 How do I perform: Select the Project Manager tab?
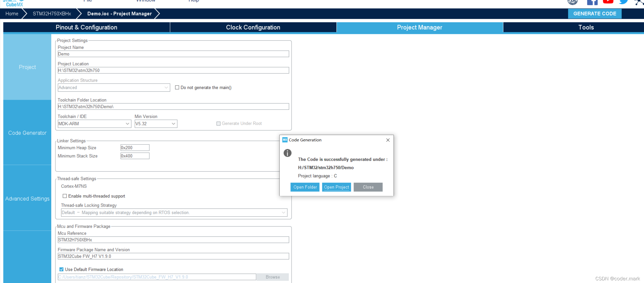click(x=420, y=27)
